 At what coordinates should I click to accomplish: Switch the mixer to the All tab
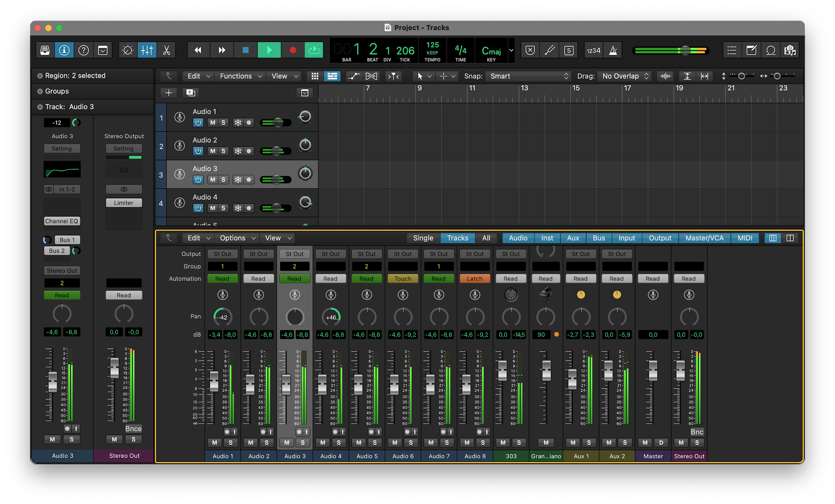tap(486, 238)
